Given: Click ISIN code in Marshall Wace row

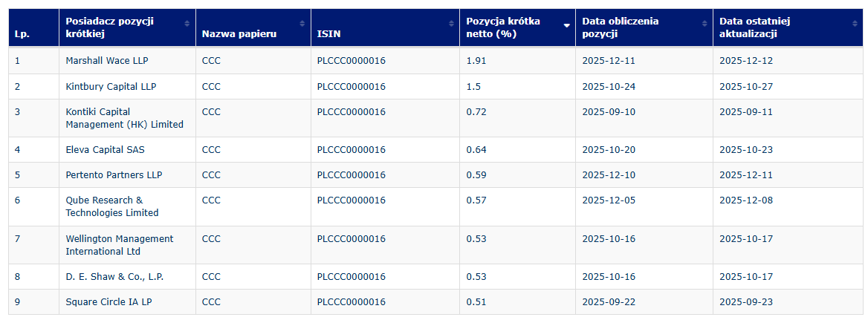Looking at the screenshot, I should click(351, 61).
